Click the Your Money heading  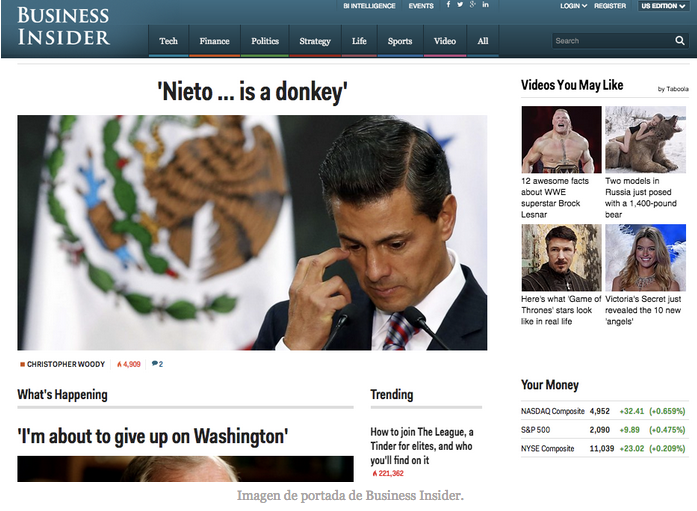point(550,385)
